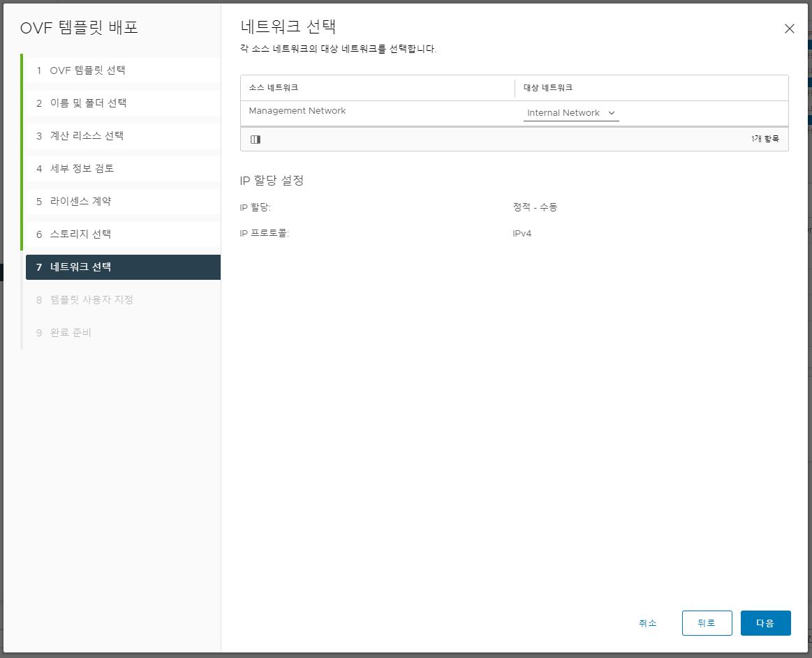
Task: Go to step 6 스토리지 선택
Action: 124,234
